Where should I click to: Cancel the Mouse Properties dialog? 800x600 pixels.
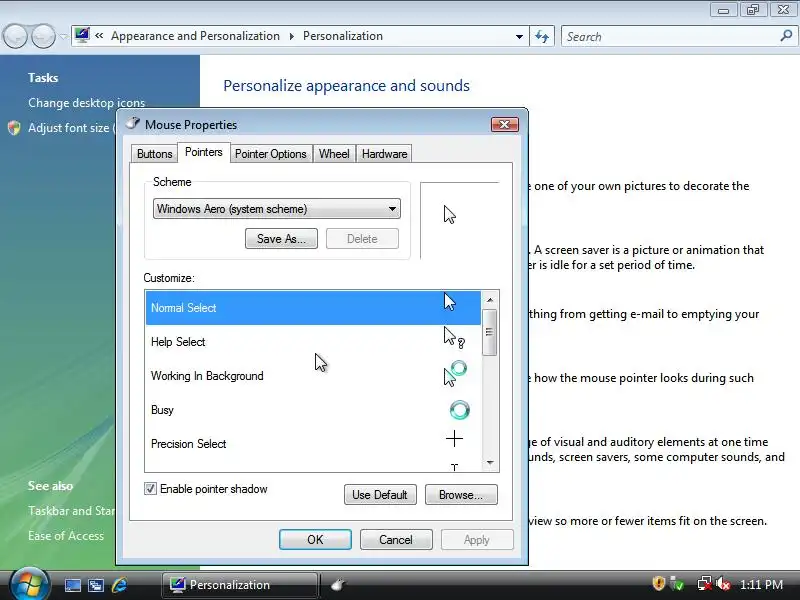396,540
